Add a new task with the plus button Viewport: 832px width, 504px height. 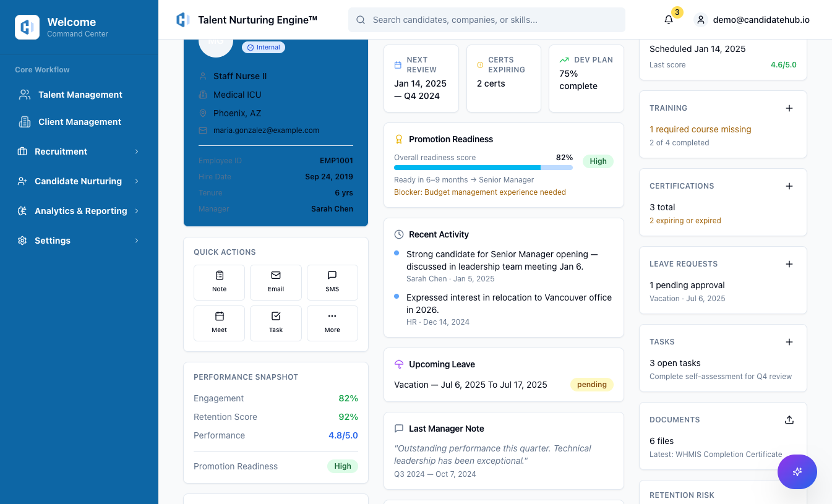click(x=789, y=341)
